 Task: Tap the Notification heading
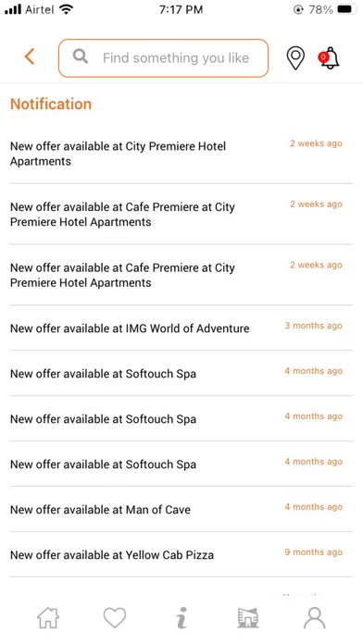51,104
